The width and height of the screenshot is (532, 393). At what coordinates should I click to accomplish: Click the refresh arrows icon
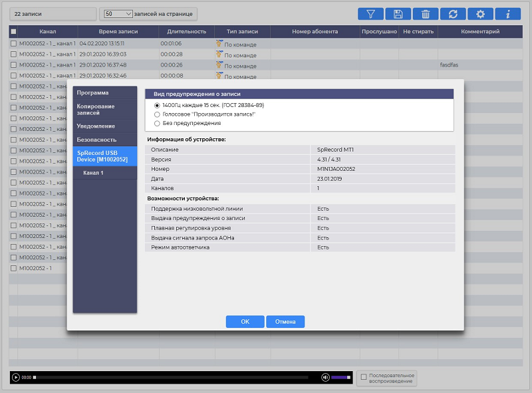tap(453, 14)
